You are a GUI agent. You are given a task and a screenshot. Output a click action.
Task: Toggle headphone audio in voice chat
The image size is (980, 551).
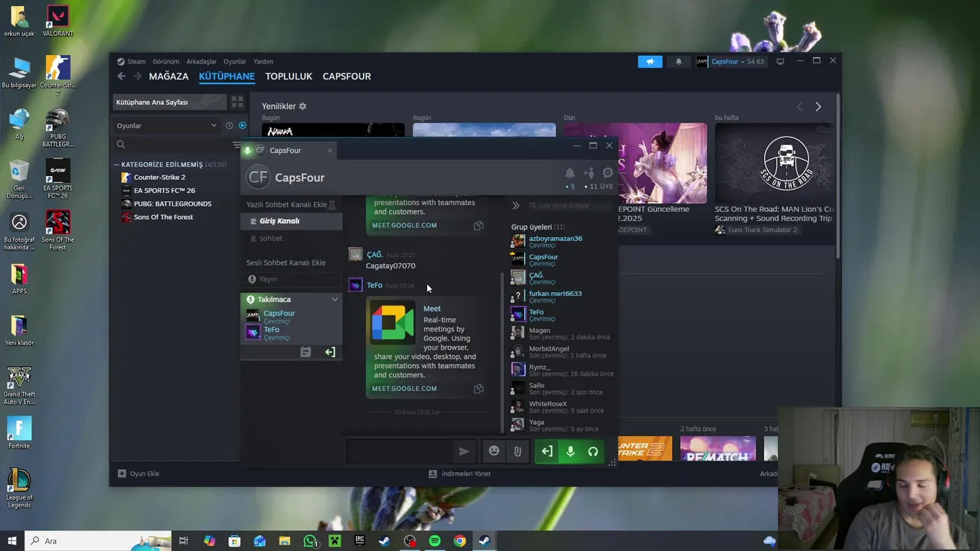[593, 452]
